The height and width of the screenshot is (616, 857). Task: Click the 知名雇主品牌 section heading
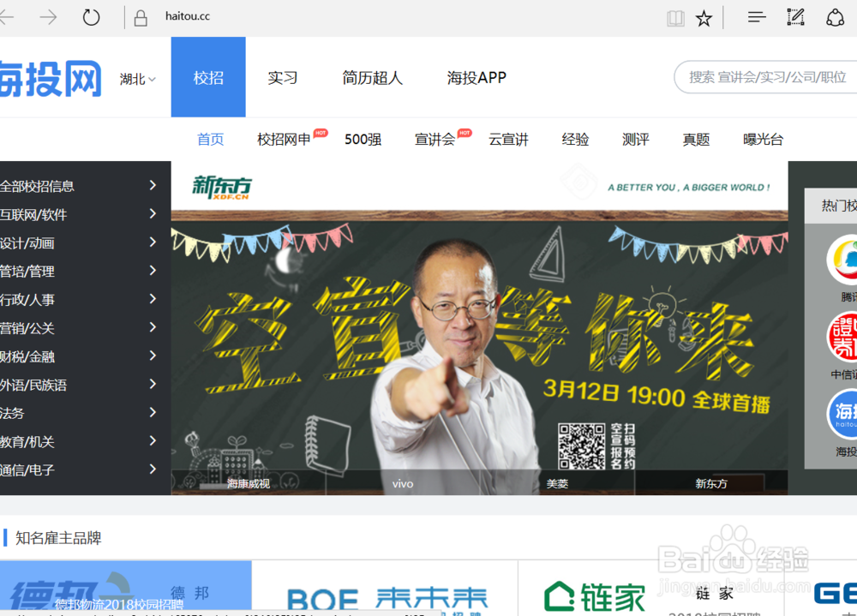(58, 538)
